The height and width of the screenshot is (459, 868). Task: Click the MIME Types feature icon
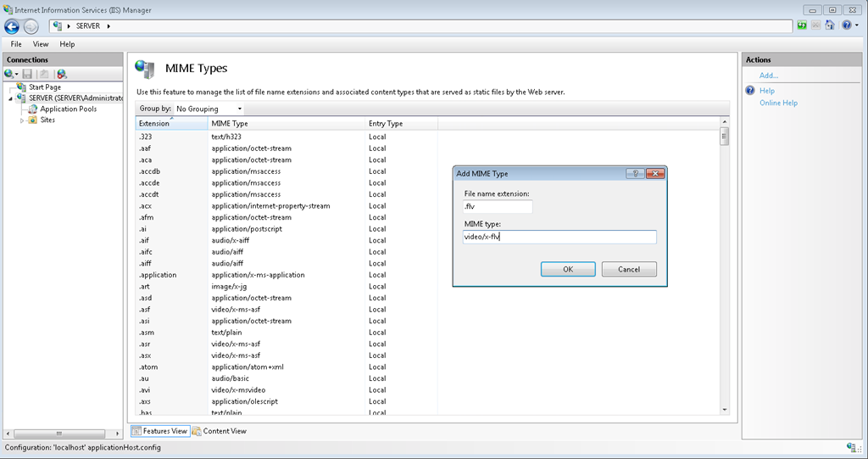click(145, 70)
